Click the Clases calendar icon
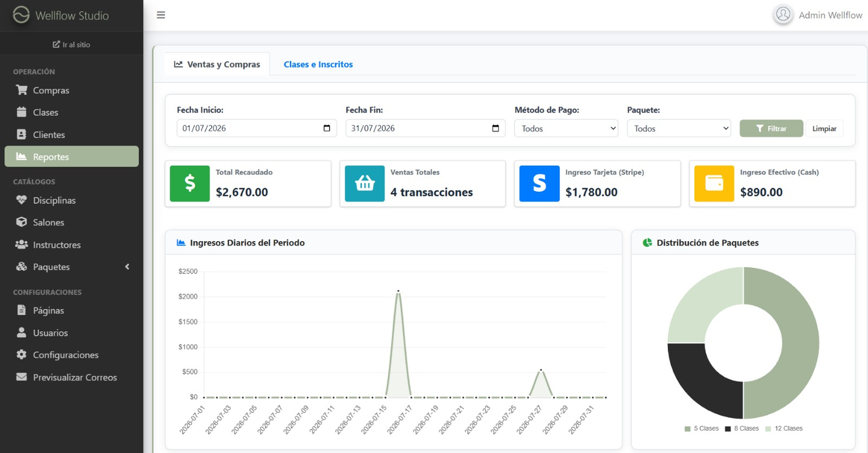 click(x=22, y=112)
